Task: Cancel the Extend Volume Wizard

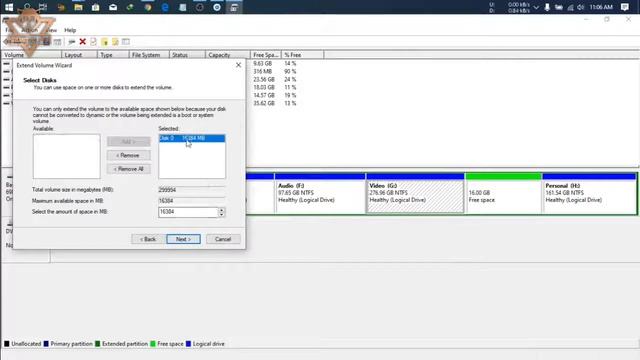Action: pyautogui.click(x=223, y=239)
